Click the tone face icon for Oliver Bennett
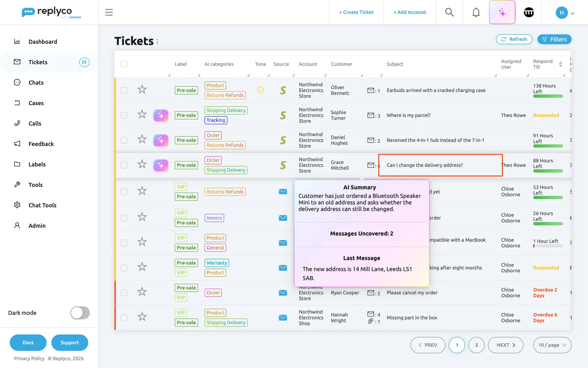 tap(260, 90)
